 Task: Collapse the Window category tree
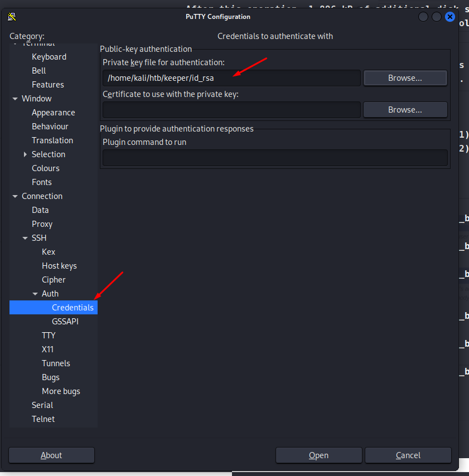coord(15,99)
